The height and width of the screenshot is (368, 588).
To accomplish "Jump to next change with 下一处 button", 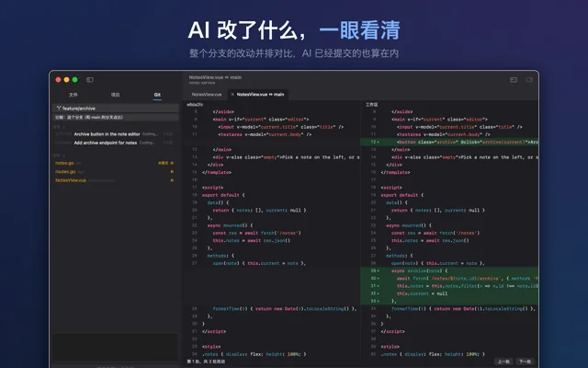I will pyautogui.click(x=525, y=362).
